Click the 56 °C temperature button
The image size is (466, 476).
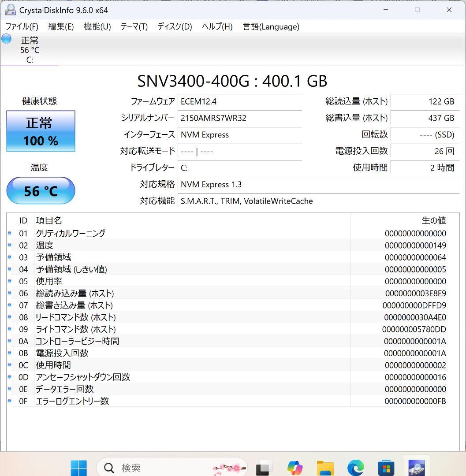[41, 190]
